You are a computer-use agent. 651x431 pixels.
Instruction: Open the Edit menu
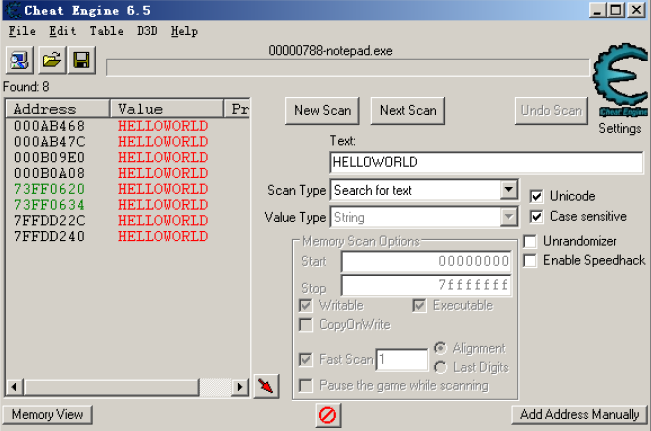(x=62, y=31)
